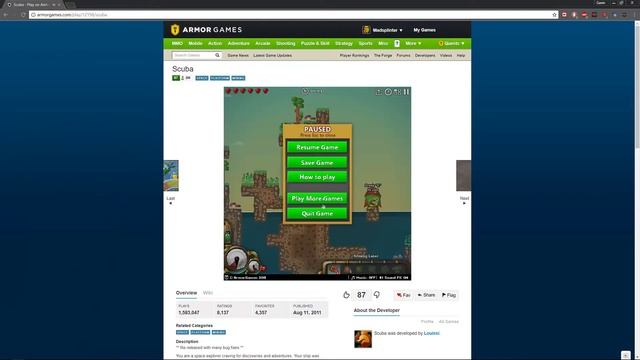Open the Sports category
This screenshot has height=360, width=640.
365,43
